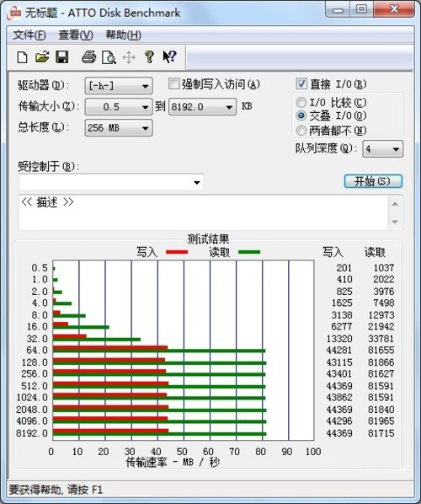This screenshot has width=421, height=504.
Task: Click the 开始(S) start button
Action: [373, 181]
